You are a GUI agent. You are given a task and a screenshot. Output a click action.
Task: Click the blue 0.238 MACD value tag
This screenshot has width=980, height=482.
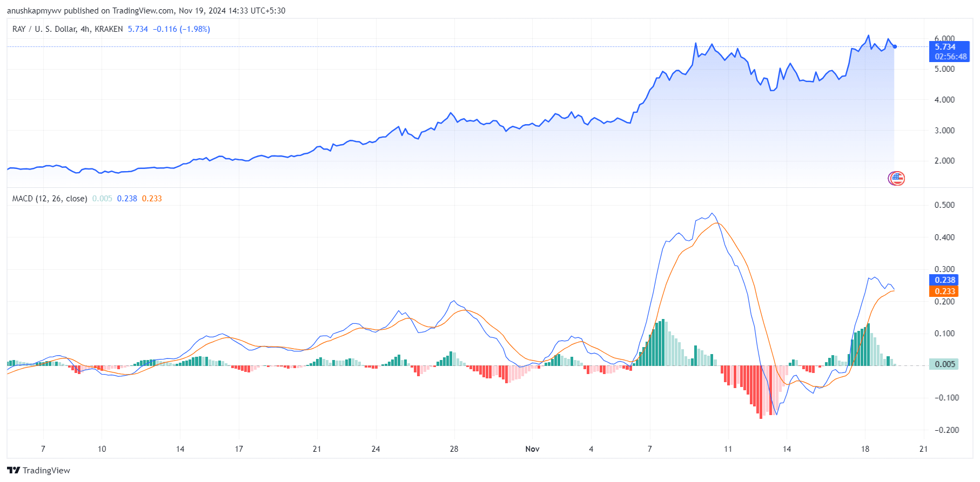pyautogui.click(x=945, y=280)
